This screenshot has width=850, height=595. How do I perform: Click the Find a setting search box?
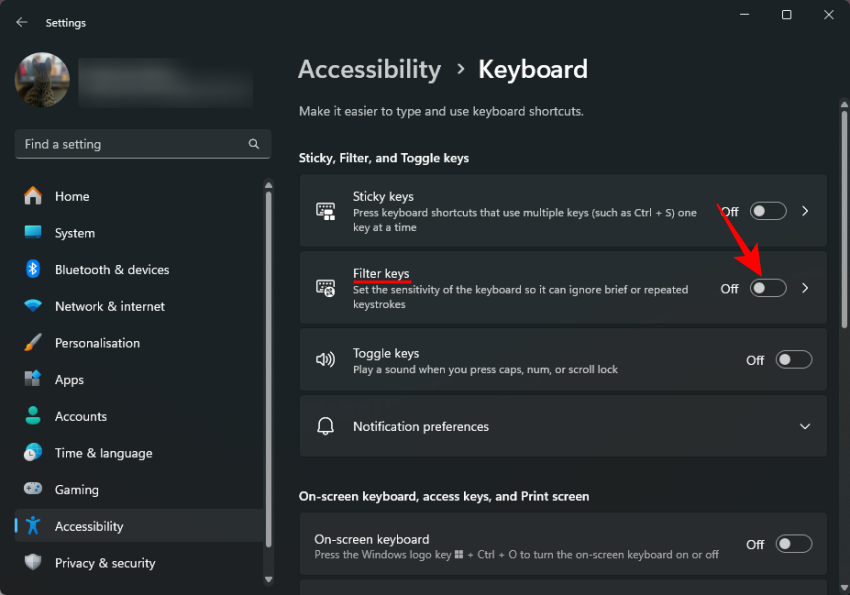(142, 144)
